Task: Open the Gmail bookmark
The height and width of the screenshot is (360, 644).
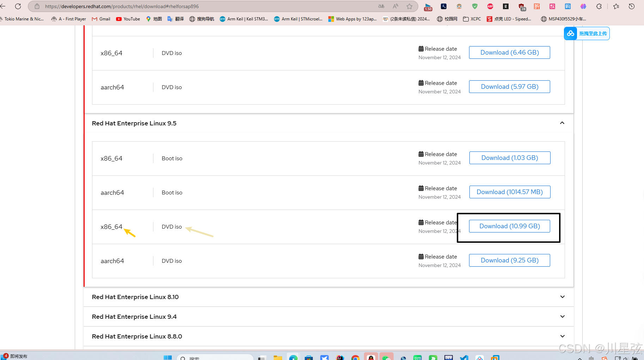Action: pos(101,19)
